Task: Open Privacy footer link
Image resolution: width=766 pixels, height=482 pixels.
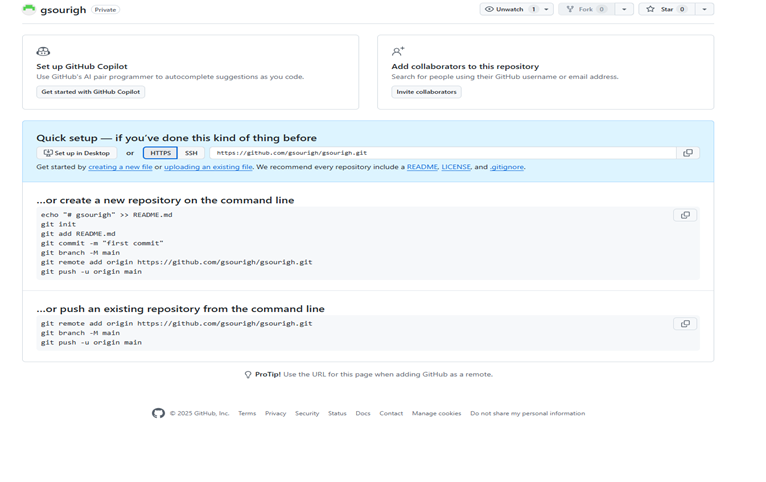Action: click(276, 414)
